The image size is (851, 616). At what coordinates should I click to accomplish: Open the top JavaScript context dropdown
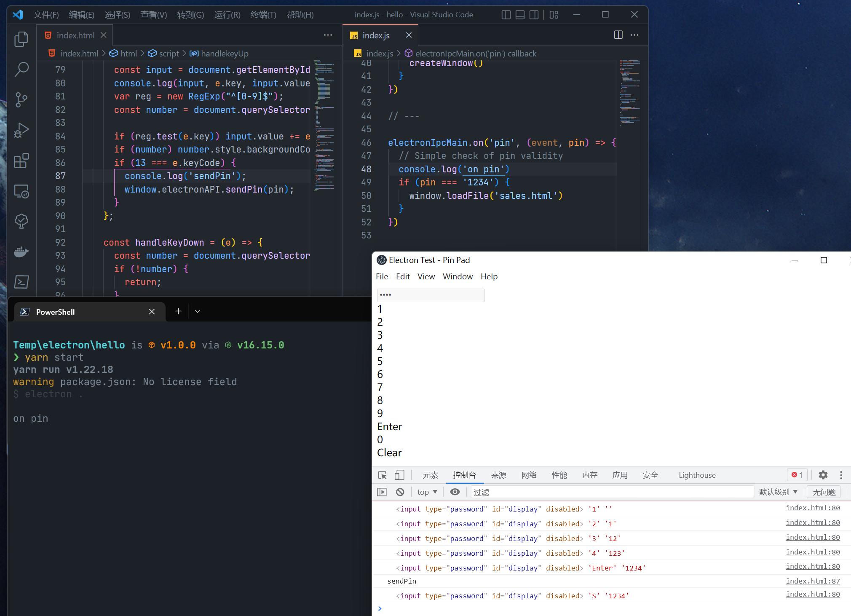click(x=427, y=492)
